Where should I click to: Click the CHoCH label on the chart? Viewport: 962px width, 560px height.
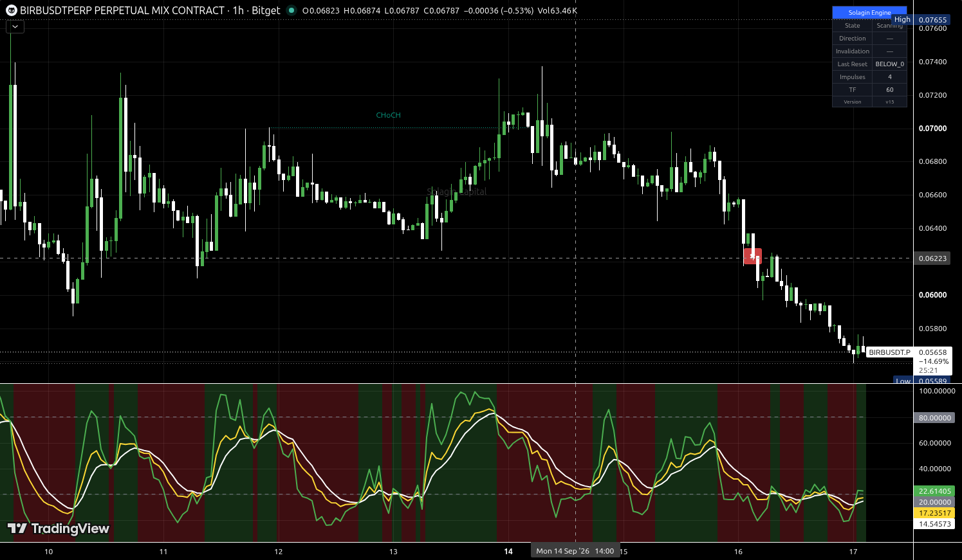(388, 115)
